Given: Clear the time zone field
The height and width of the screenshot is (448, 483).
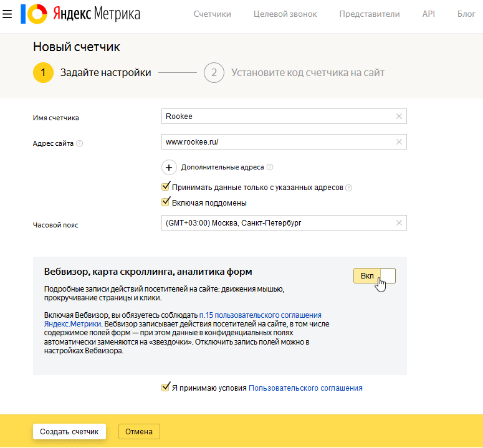Looking at the screenshot, I should (x=399, y=223).
